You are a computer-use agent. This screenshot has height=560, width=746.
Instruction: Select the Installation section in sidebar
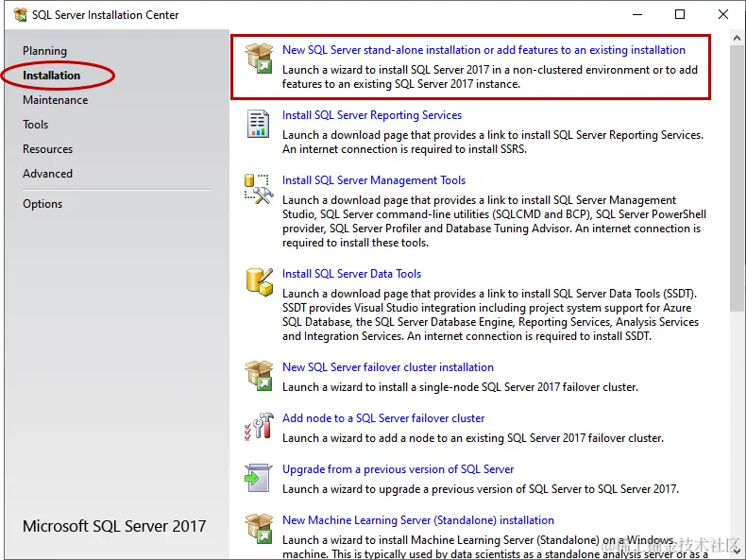tap(51, 76)
